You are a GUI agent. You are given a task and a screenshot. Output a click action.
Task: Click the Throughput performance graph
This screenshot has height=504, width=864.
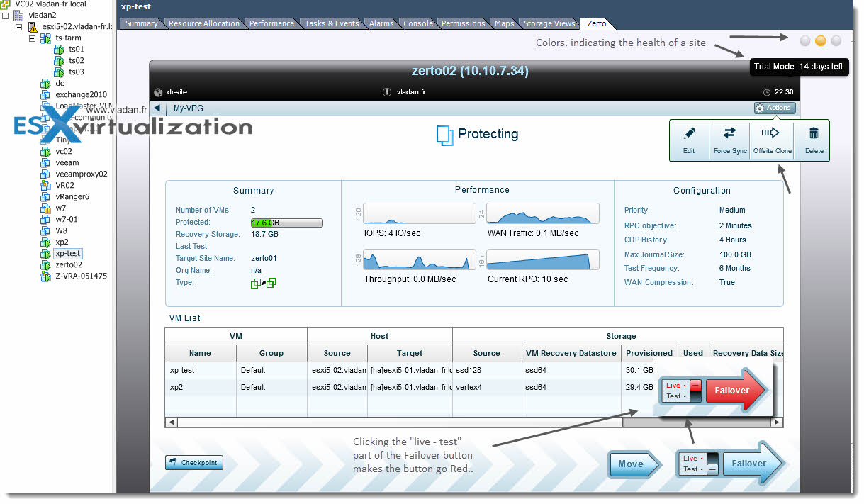click(x=420, y=259)
